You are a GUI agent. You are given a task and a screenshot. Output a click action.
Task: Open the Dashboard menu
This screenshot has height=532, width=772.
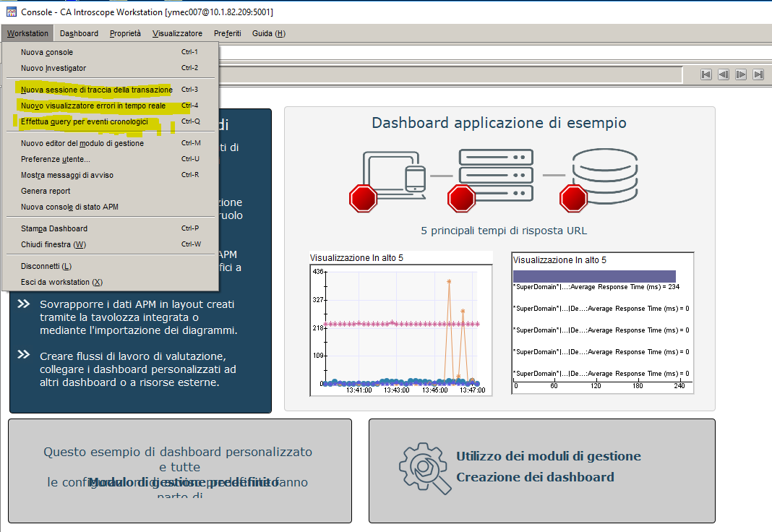(79, 33)
